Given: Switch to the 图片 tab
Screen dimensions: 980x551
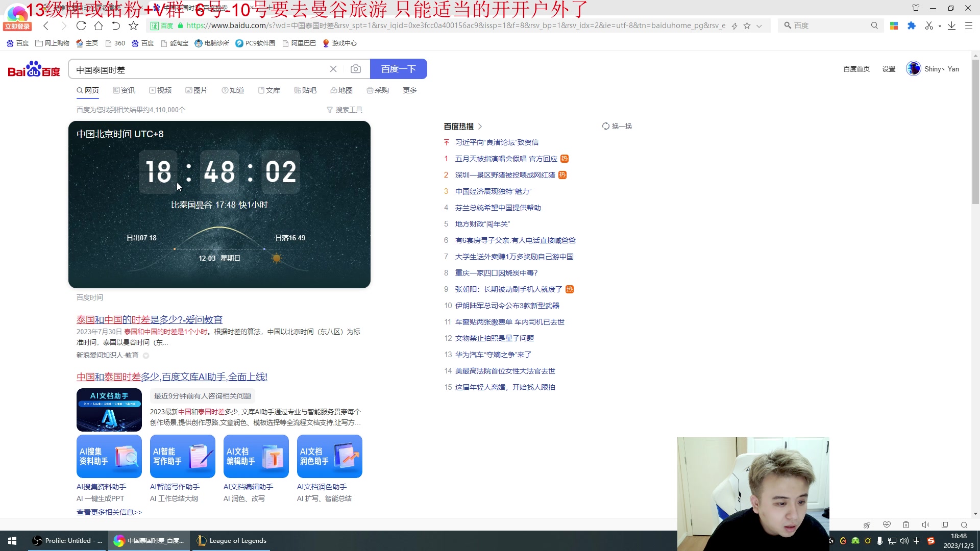Looking at the screenshot, I should (x=197, y=90).
